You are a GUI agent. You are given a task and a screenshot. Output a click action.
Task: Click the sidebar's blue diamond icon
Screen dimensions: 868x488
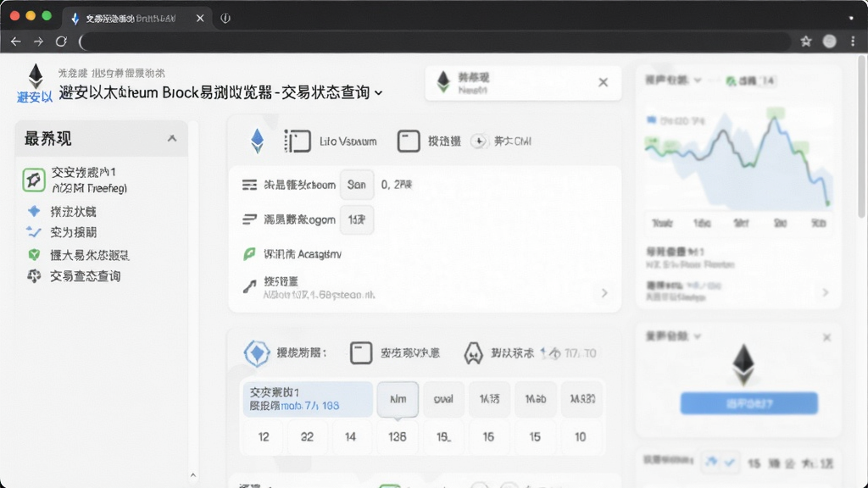point(34,211)
